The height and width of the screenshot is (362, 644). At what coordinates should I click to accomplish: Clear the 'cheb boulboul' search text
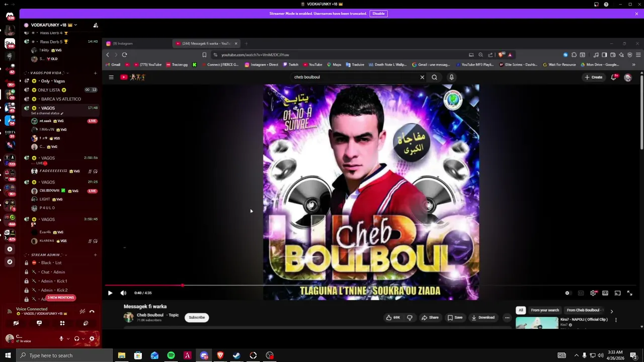[422, 77]
